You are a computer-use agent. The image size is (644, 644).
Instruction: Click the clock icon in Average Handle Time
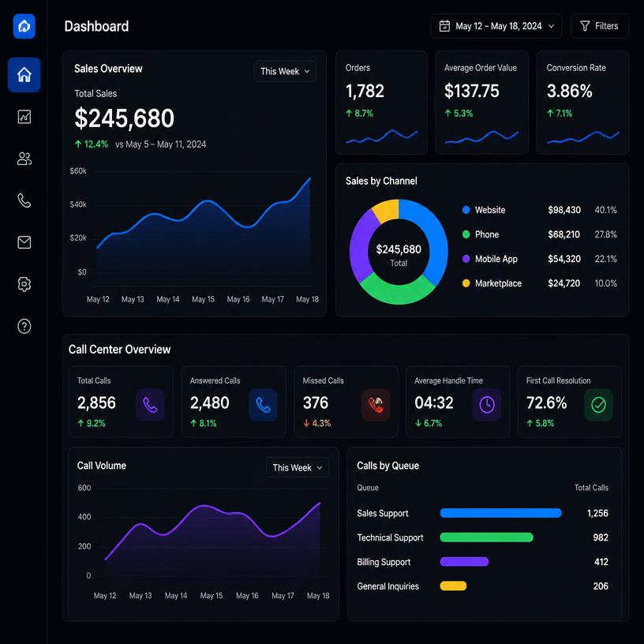487,405
